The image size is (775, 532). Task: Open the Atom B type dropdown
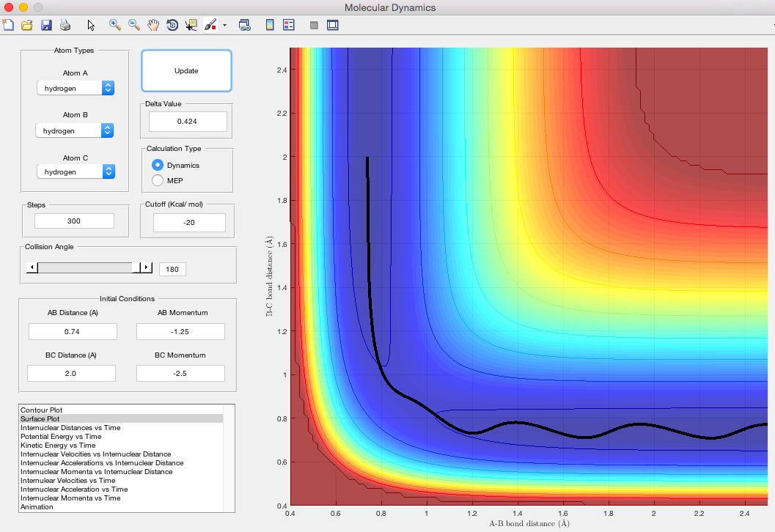click(76, 130)
